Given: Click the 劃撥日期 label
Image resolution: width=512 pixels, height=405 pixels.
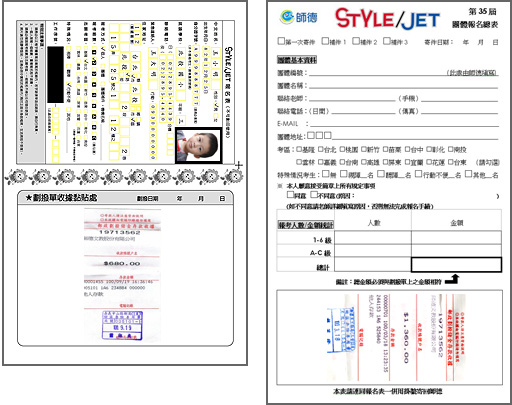Looking at the screenshot, I should [x=147, y=198].
